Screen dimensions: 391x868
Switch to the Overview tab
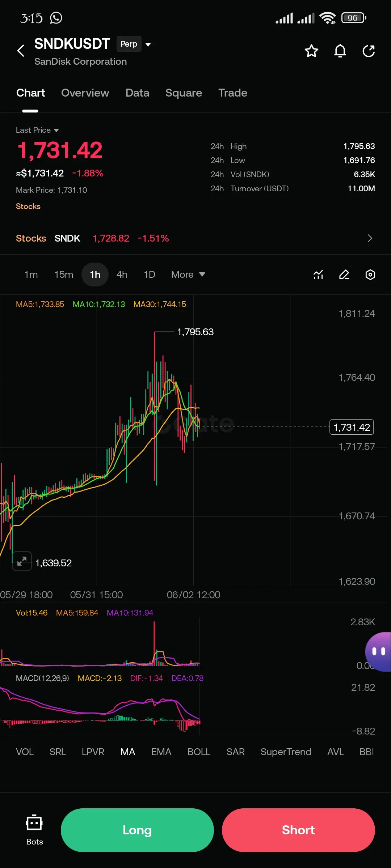85,93
